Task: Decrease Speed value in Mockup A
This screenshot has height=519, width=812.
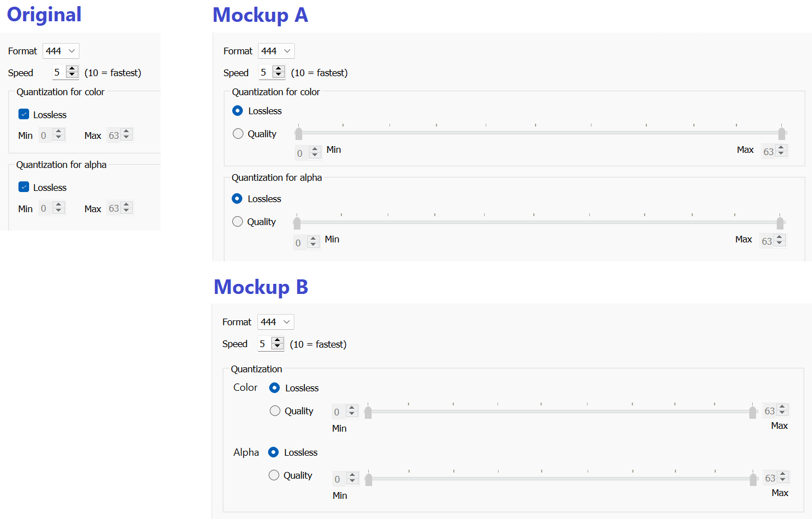Action: (x=279, y=75)
